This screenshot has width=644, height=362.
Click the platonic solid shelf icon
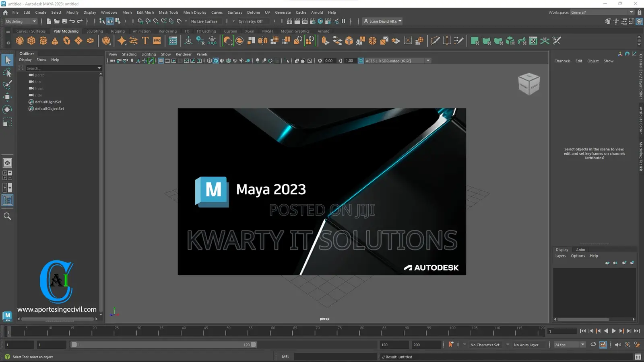click(x=106, y=41)
